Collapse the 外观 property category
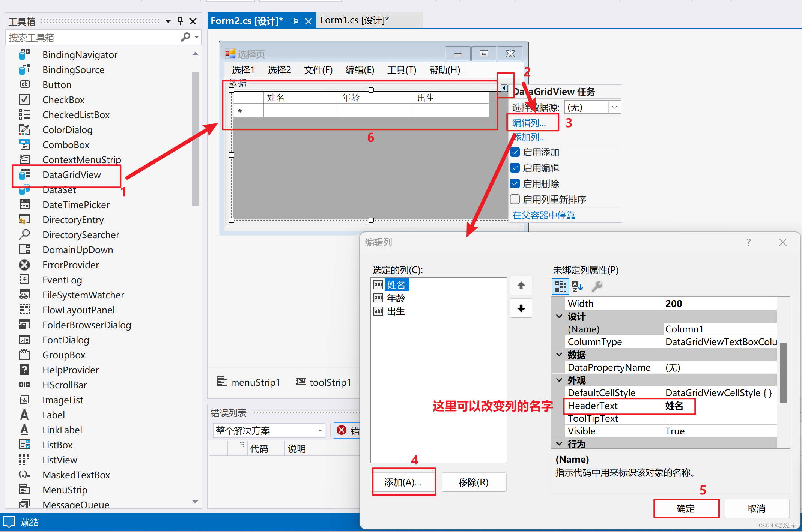The image size is (802, 532). 559,380
